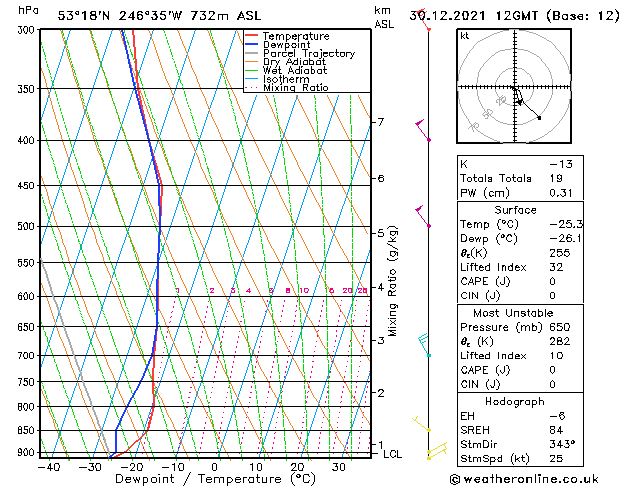Viewport: 629px width, 486px height.
Task: Select the Dewpoint legend entry
Action: [x=286, y=45]
